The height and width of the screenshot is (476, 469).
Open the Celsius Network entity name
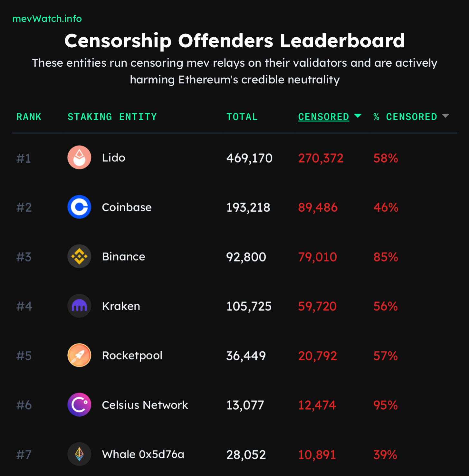[145, 405]
